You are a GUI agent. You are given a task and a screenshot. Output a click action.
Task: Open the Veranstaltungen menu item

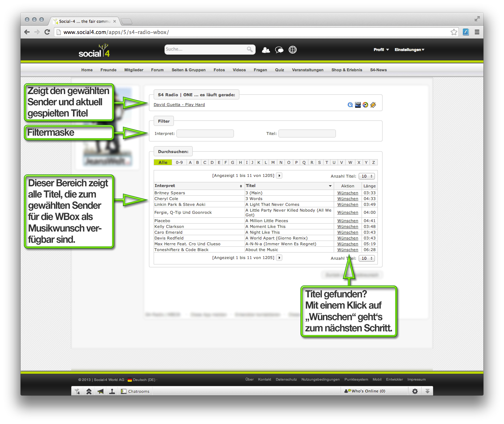click(308, 70)
